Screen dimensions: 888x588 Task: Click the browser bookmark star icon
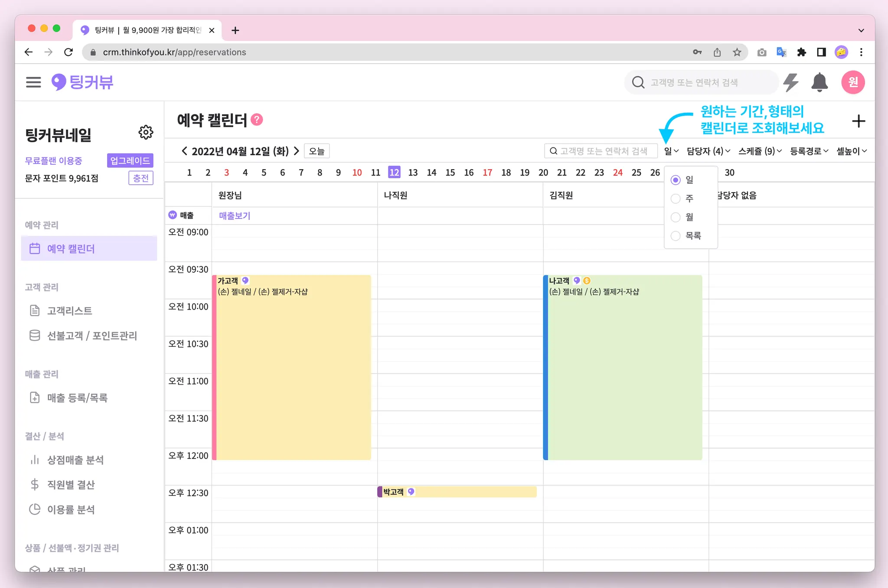tap(737, 52)
